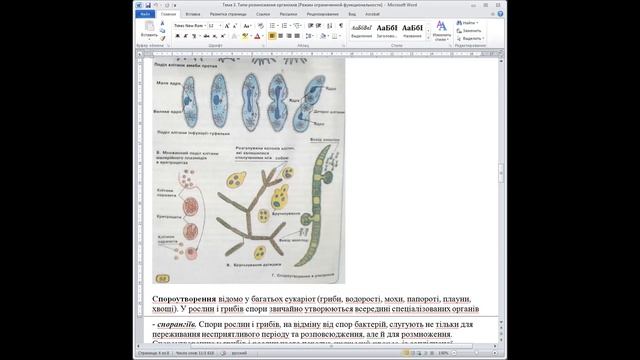Clear all formatting eraser icon
This screenshot has width=640, height=360.
(260, 26)
